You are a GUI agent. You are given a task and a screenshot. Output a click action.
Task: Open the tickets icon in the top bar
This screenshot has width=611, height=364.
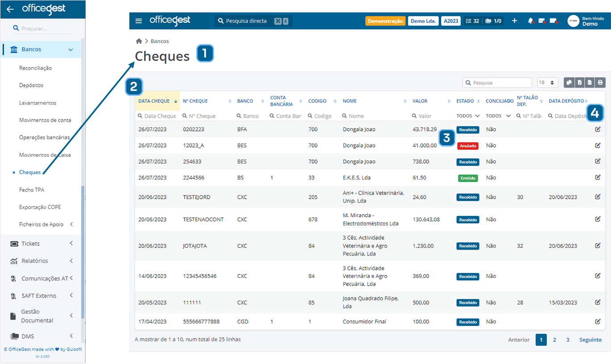click(553, 20)
